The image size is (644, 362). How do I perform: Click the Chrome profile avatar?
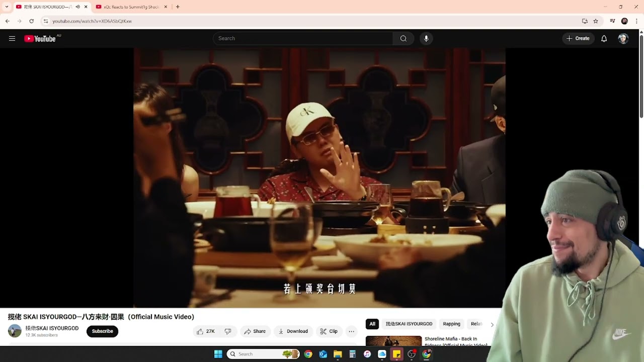(x=624, y=21)
